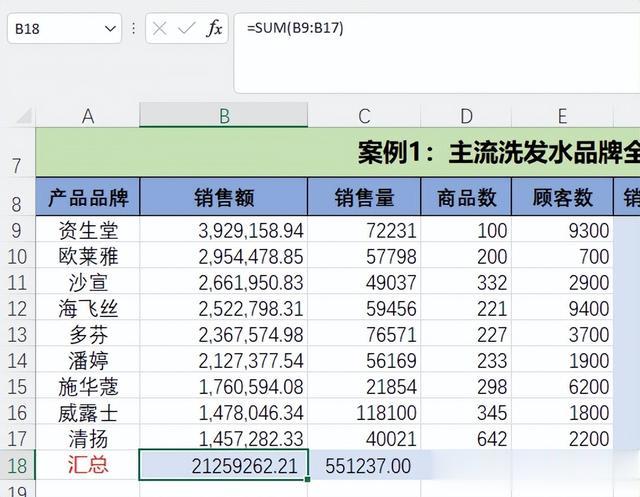640x497 pixels.
Task: Select the cell 海飞丝
Action: (88, 307)
